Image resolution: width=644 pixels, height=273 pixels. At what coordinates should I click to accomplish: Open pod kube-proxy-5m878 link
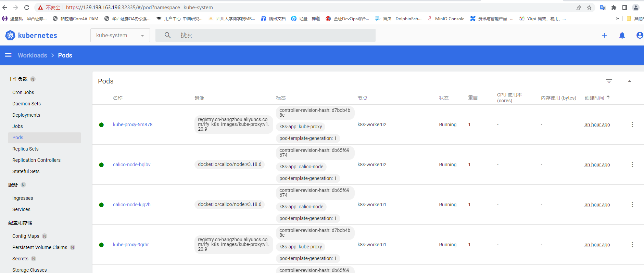133,125
